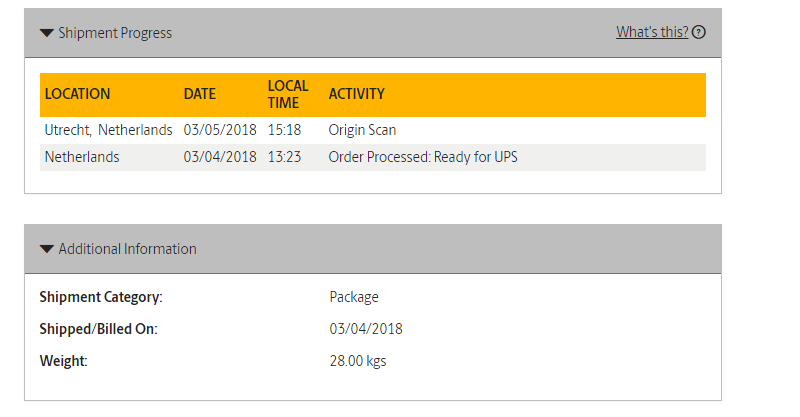Viewport: 800px width, 417px height.
Task: Collapse the Additional Information section arrow
Action: coord(47,249)
